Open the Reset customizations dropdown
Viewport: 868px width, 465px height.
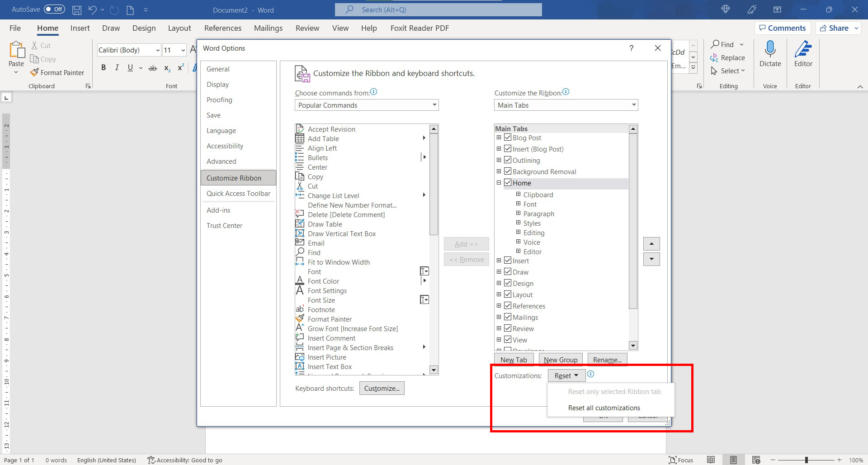click(566, 375)
